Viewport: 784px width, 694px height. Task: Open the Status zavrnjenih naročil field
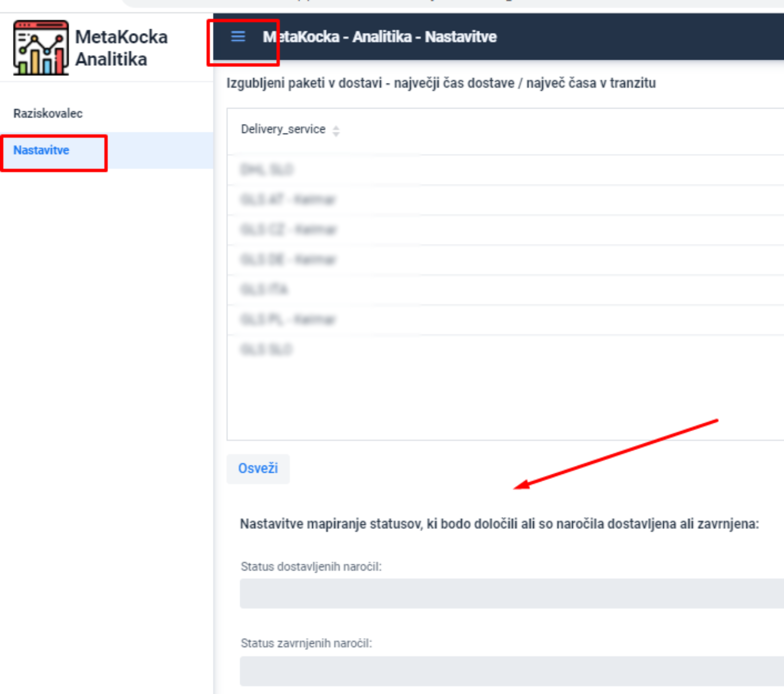tap(512, 671)
